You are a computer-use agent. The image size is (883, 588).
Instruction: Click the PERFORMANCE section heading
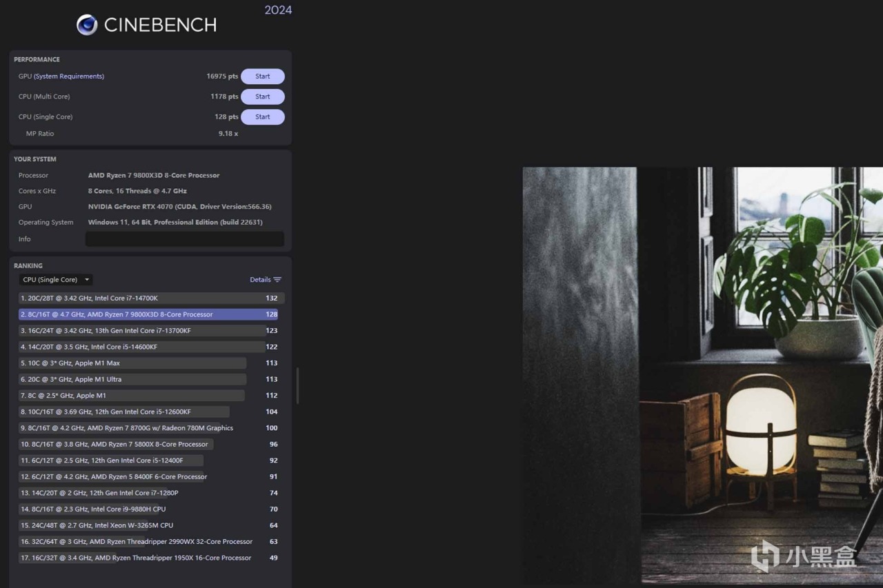click(x=37, y=59)
